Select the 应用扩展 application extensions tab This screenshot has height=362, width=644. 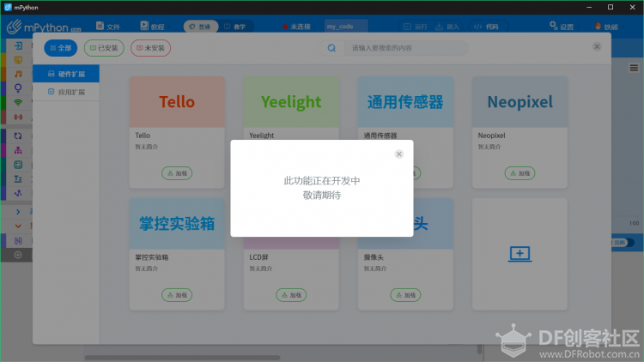pos(66,92)
